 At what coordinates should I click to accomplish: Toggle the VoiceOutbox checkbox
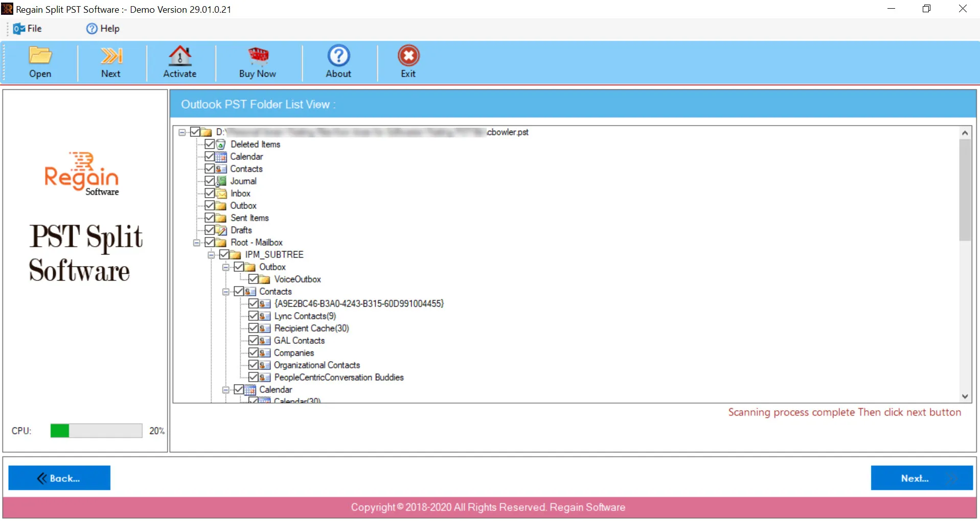pyautogui.click(x=253, y=279)
